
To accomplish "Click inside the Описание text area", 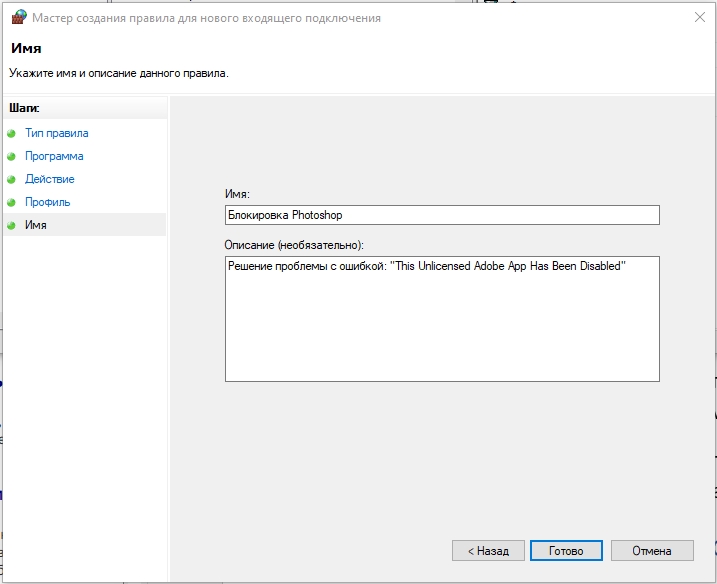I will (442, 320).
